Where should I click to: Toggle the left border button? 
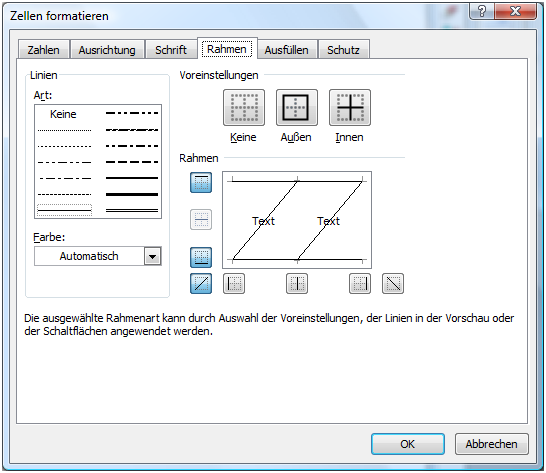coord(234,284)
